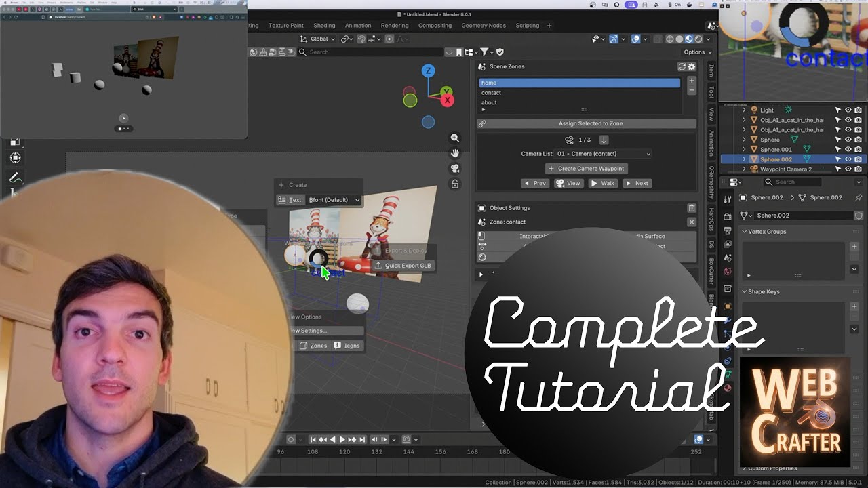Click the X to clear Zone: contact
868x488 pixels.
(x=692, y=222)
